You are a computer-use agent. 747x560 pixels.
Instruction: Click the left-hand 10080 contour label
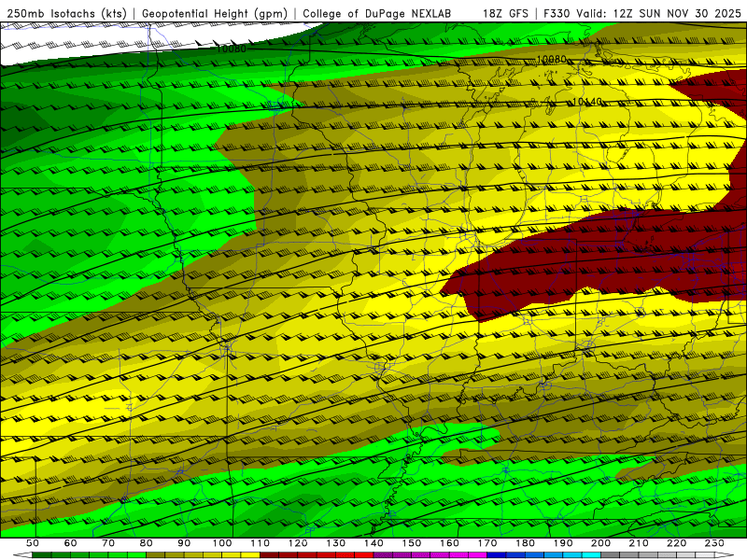coord(231,49)
